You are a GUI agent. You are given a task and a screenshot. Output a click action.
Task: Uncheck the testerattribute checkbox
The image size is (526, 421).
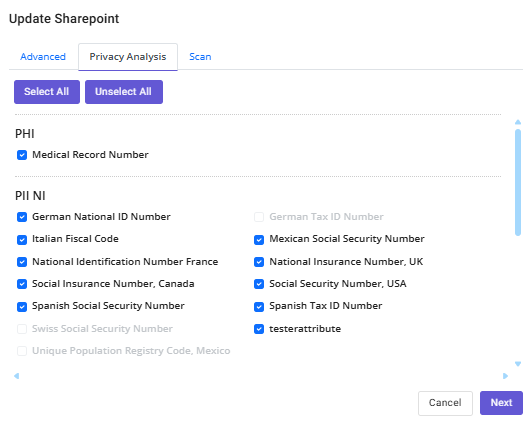[259, 329]
